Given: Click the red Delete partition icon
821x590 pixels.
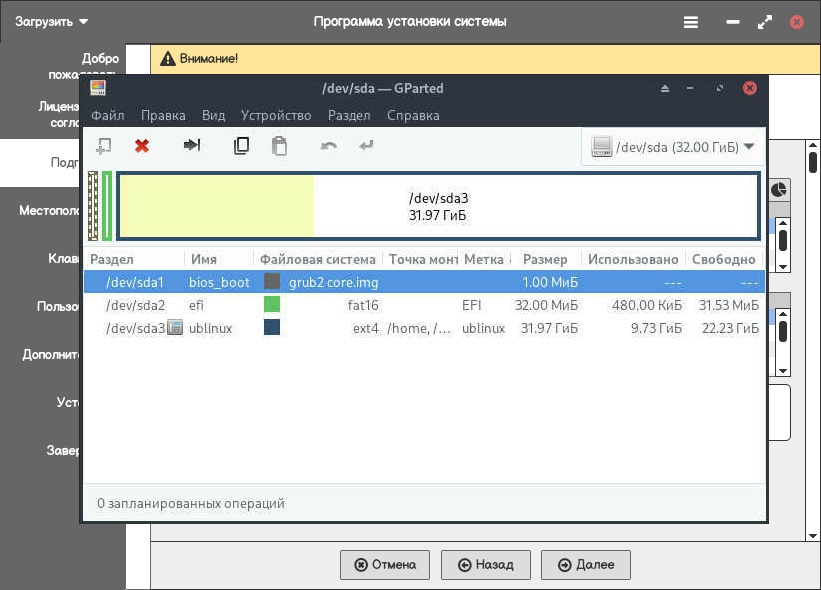Looking at the screenshot, I should tap(142, 146).
